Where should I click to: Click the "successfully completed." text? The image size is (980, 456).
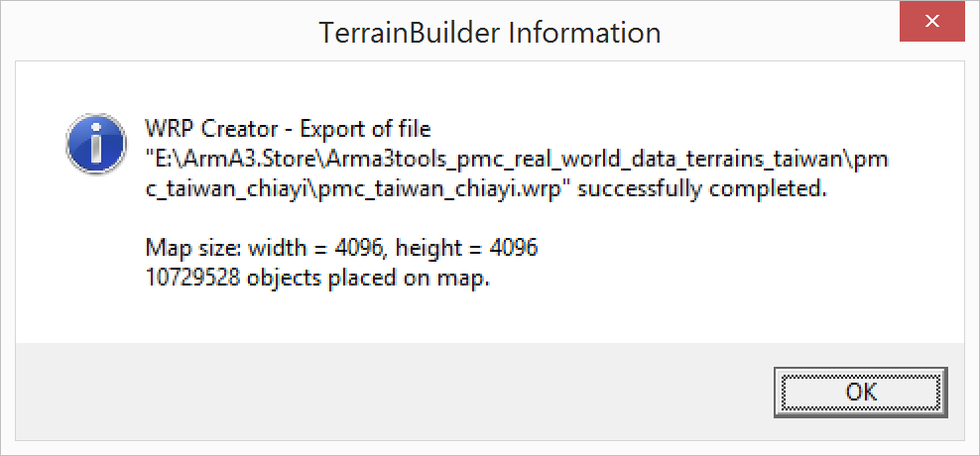click(701, 188)
